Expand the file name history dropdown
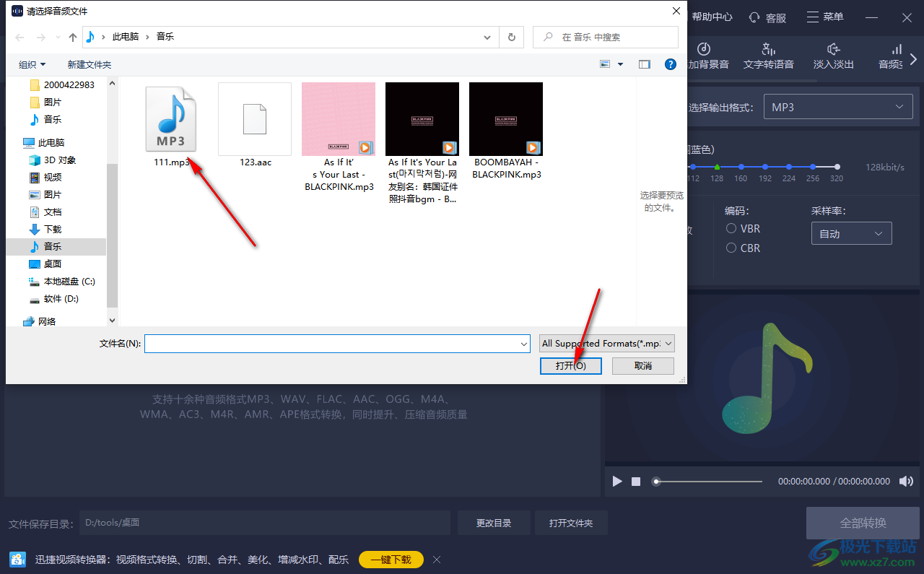The height and width of the screenshot is (574, 924). tap(525, 344)
